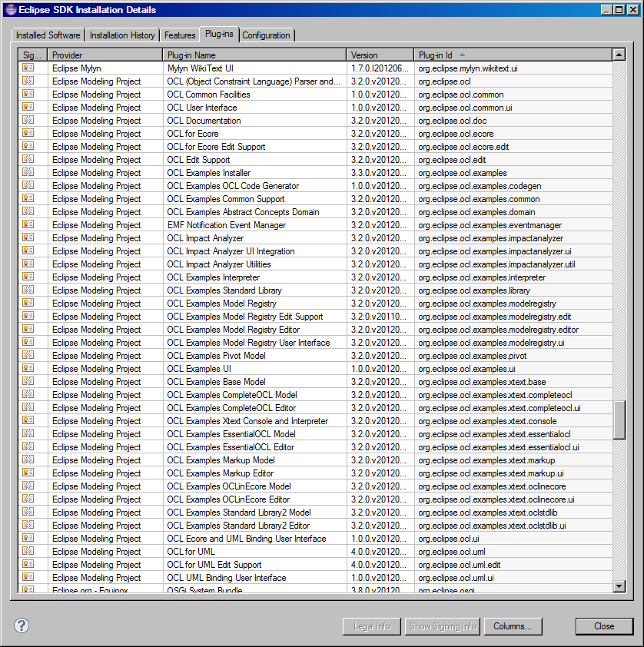Image resolution: width=644 pixels, height=647 pixels.
Task: Select org.eclipse.ocl.examples.common plug-in id
Action: pos(479,199)
